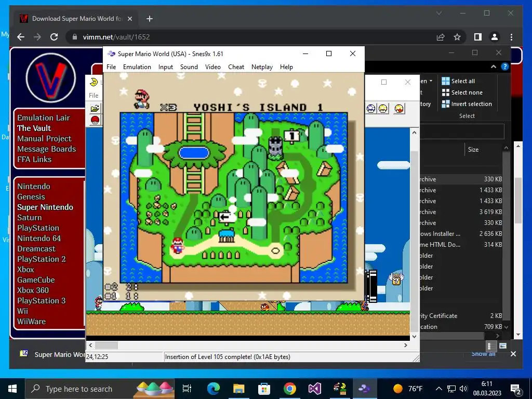Click the blue mushroom toolbar icon in Lunar Magic

click(x=371, y=109)
